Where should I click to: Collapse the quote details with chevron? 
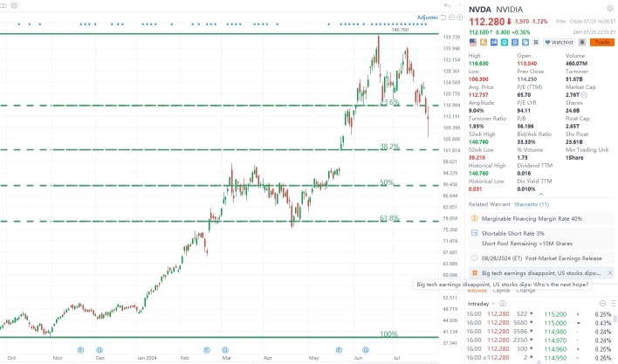click(x=541, y=194)
